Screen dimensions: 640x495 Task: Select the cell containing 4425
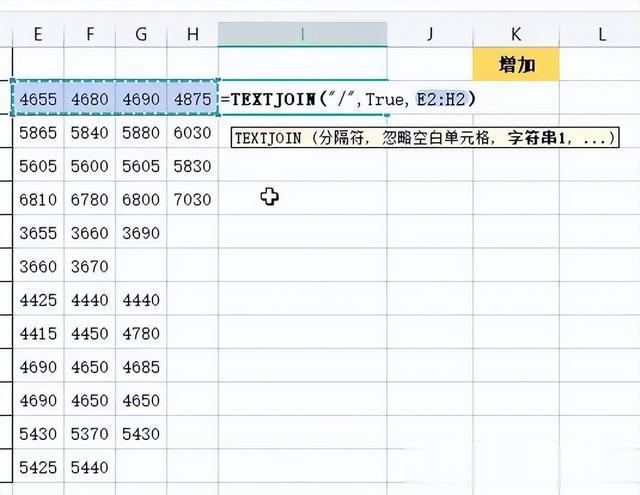pyautogui.click(x=38, y=300)
